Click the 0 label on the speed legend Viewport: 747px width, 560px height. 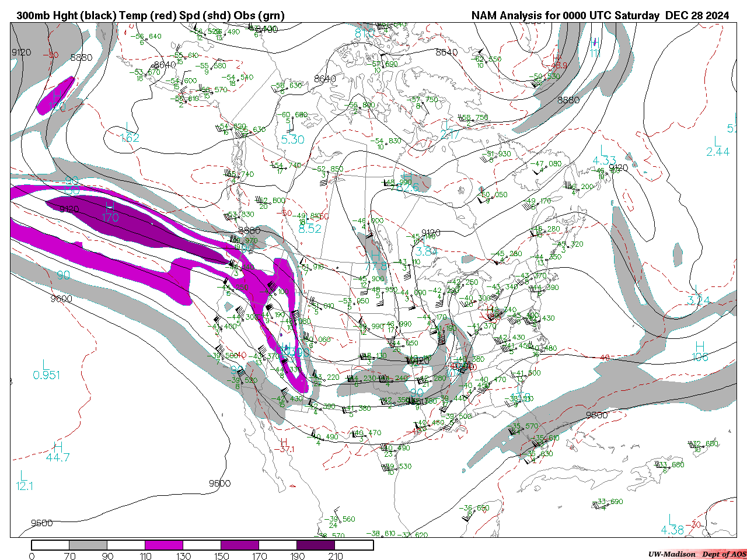32,556
